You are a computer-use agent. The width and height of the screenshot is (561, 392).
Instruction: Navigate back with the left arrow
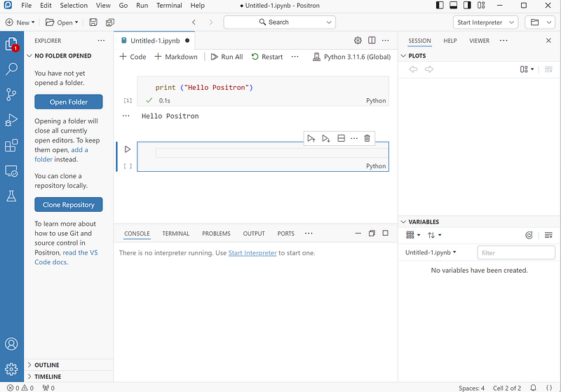coord(194,22)
